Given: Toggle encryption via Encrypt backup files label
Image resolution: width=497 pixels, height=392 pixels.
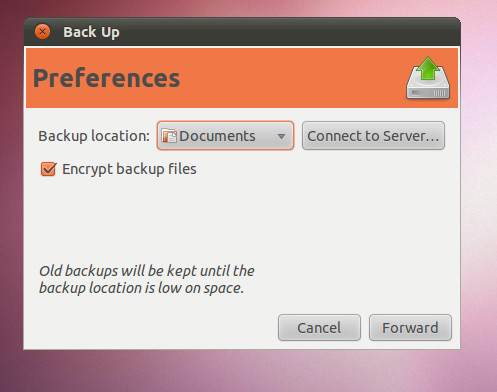Looking at the screenshot, I should [129, 169].
